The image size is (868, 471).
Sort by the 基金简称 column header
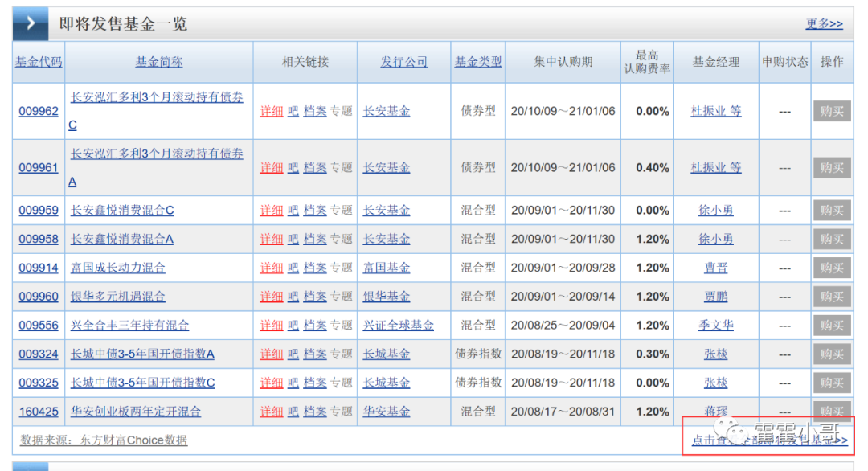[x=159, y=62]
